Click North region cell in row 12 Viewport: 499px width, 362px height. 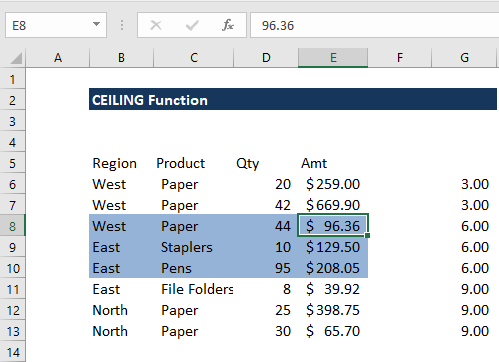click(x=121, y=310)
